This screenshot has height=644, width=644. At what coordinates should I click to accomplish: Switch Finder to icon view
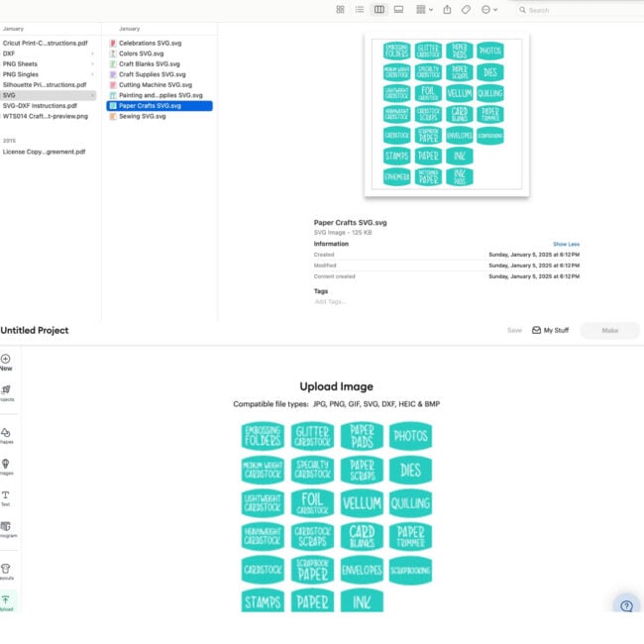tap(340, 10)
